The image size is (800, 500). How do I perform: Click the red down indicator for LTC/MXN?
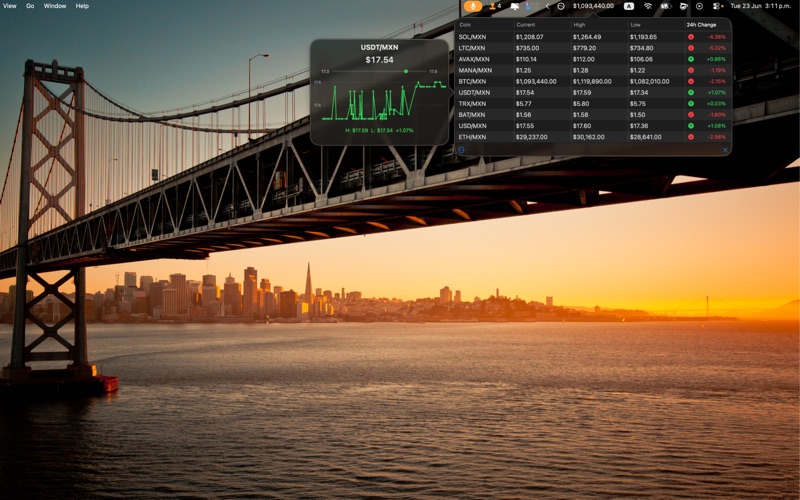tap(691, 48)
